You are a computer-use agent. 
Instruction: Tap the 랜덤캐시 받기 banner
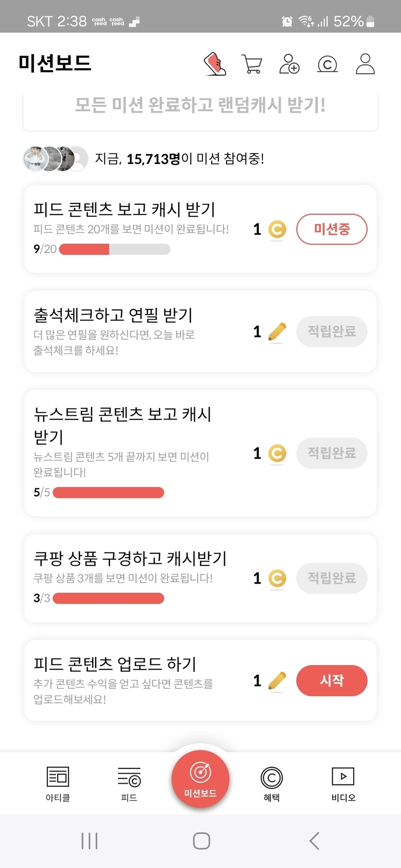point(200,106)
